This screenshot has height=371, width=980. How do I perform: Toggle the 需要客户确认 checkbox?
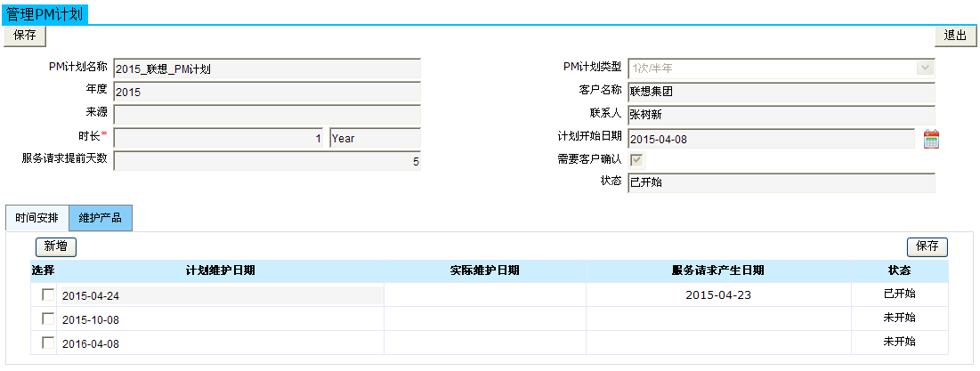(637, 160)
